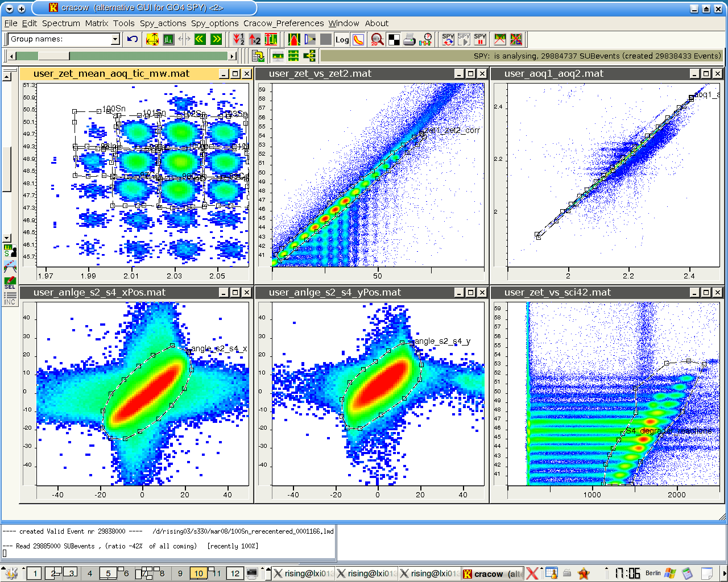Select the single-pane layout icon
This screenshot has width=728, height=582.
point(278,56)
